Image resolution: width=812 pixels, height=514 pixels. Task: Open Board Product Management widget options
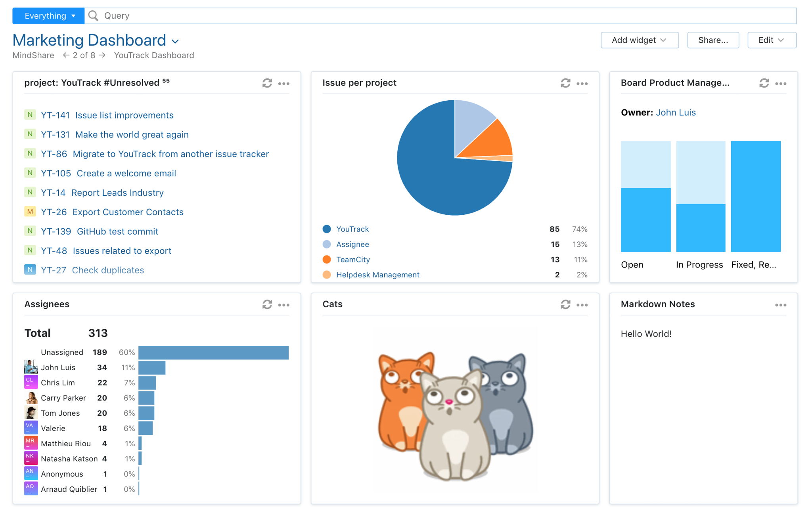click(x=781, y=84)
